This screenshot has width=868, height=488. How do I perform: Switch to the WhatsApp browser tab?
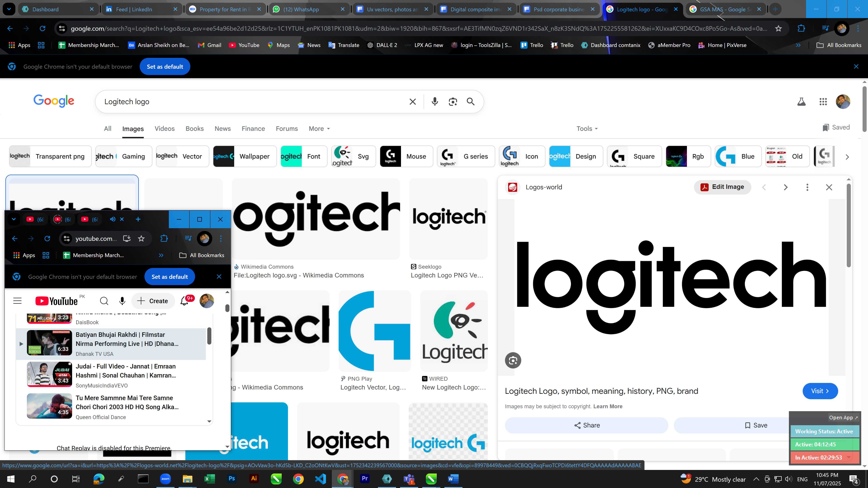point(309,9)
